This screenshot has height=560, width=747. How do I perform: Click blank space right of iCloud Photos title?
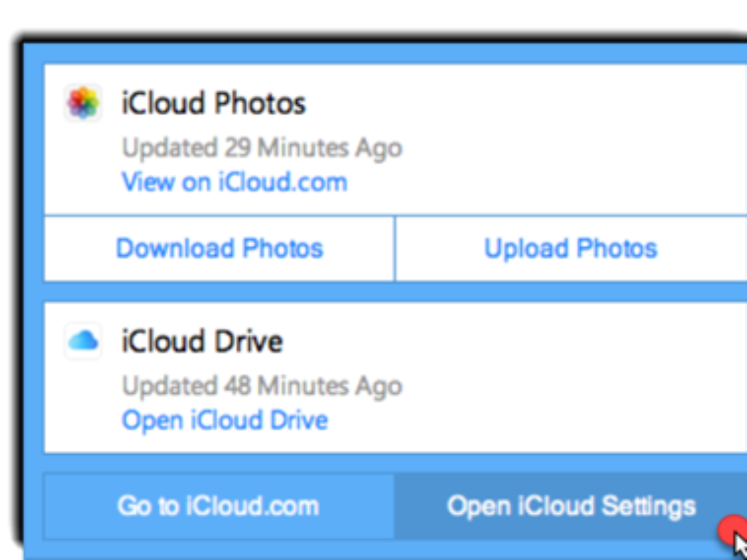(x=529, y=103)
